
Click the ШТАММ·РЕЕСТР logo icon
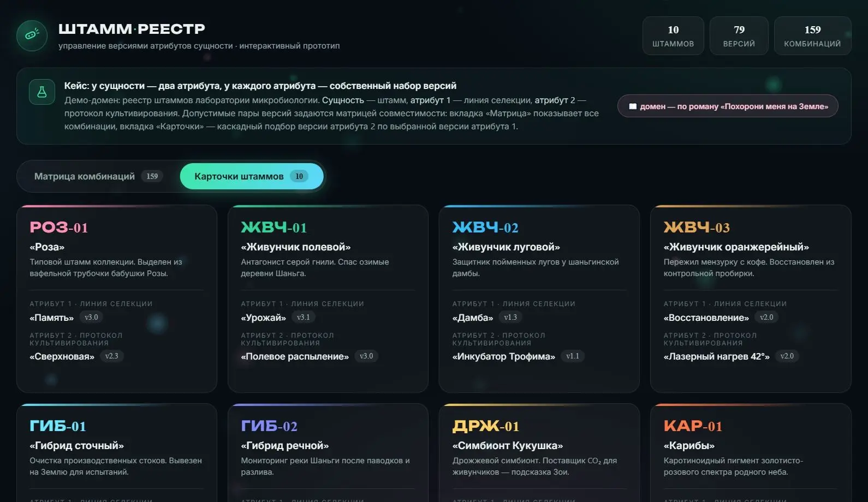click(x=32, y=35)
